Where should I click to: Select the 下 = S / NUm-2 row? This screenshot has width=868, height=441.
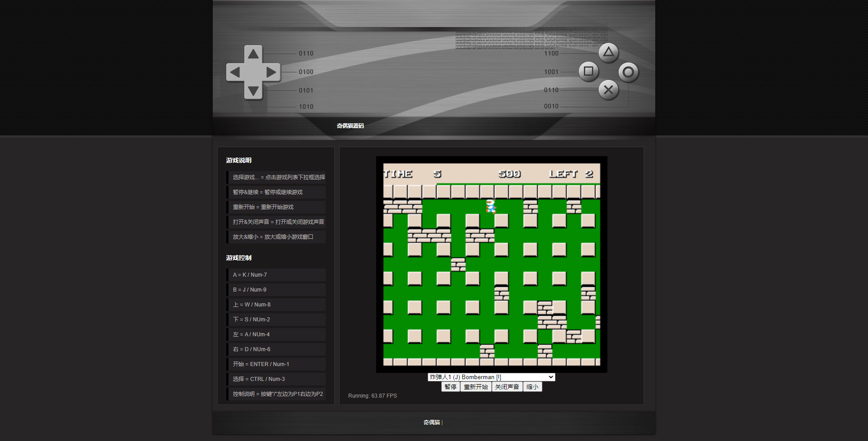pyautogui.click(x=276, y=320)
